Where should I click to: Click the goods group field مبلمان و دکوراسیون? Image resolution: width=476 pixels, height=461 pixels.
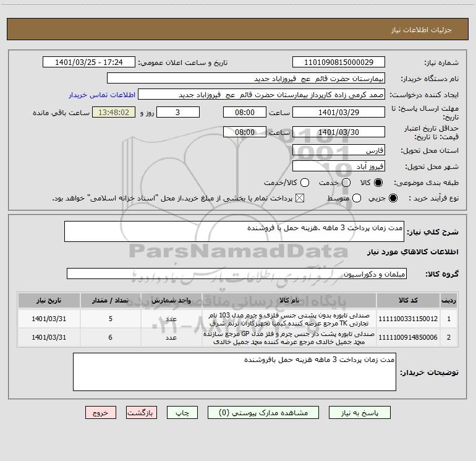click(x=237, y=274)
